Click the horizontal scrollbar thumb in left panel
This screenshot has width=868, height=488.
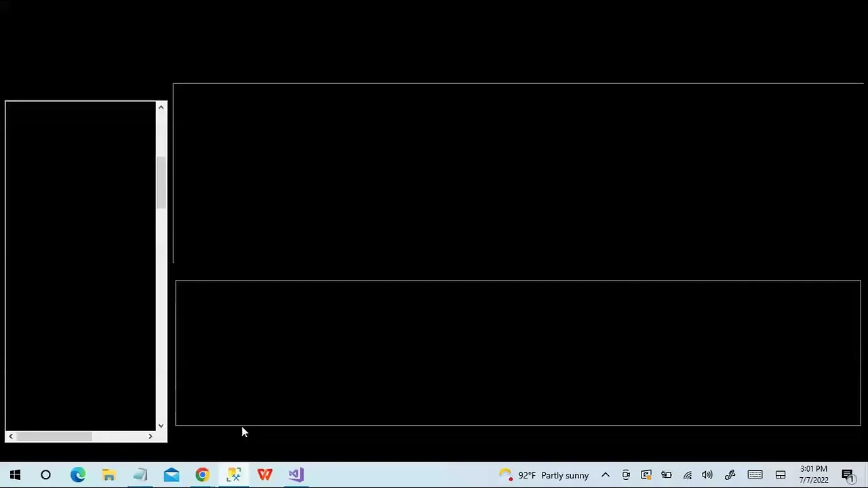54,436
